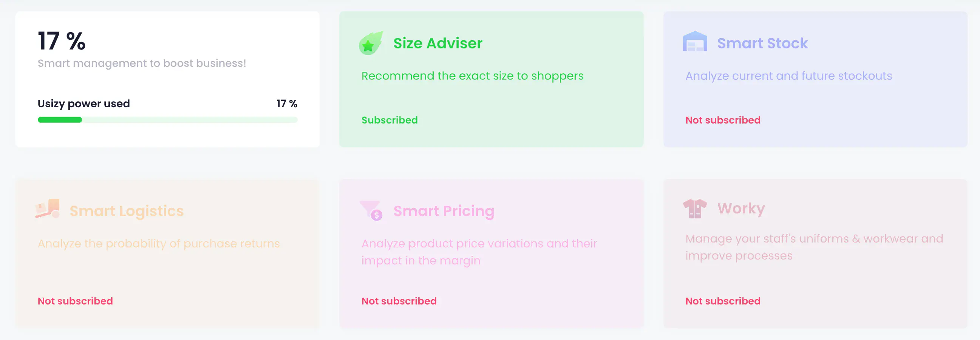Open the Worky heading
980x340 pixels.
(x=741, y=209)
